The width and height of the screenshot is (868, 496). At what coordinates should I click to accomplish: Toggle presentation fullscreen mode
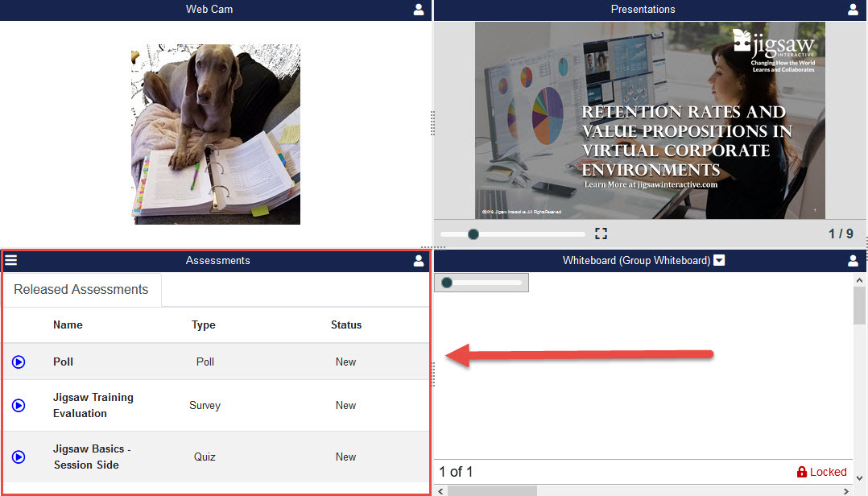click(601, 234)
